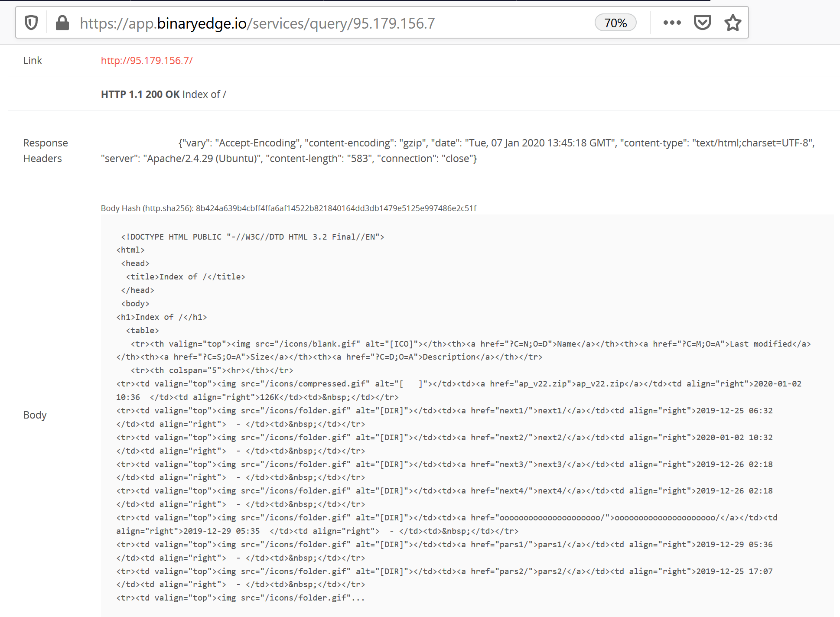
Task: Select the HTTP 1.1 200 OK text
Action: tap(140, 94)
